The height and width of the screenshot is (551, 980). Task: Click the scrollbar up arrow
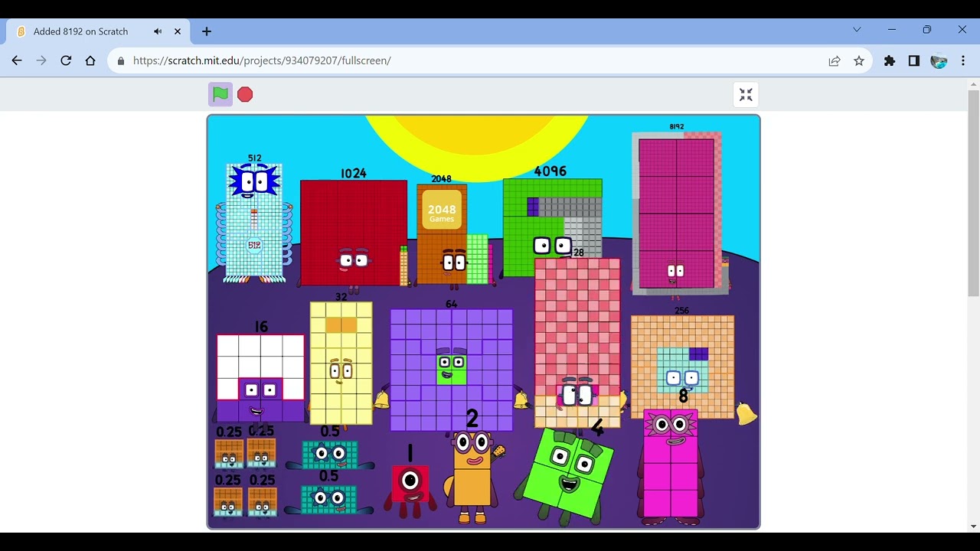click(973, 83)
